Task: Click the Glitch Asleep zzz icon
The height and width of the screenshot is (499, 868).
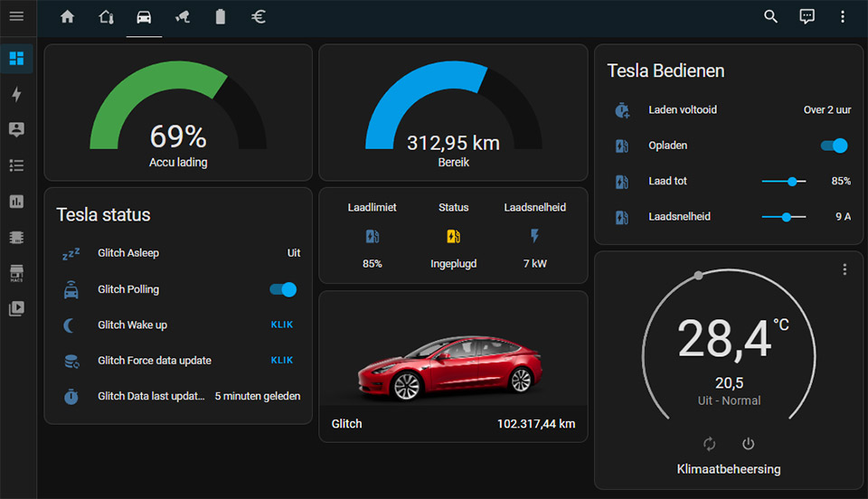Action: 71,253
